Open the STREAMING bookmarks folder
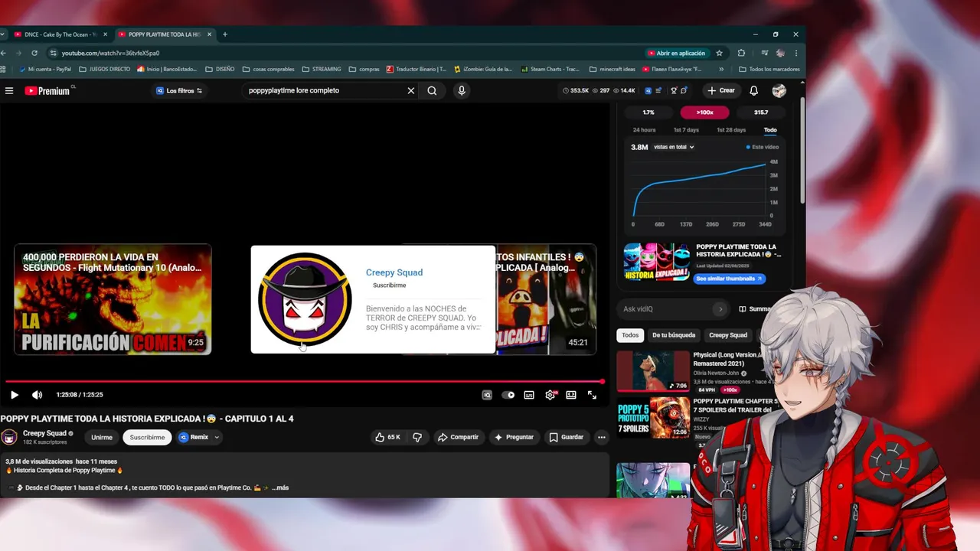 [x=322, y=69]
